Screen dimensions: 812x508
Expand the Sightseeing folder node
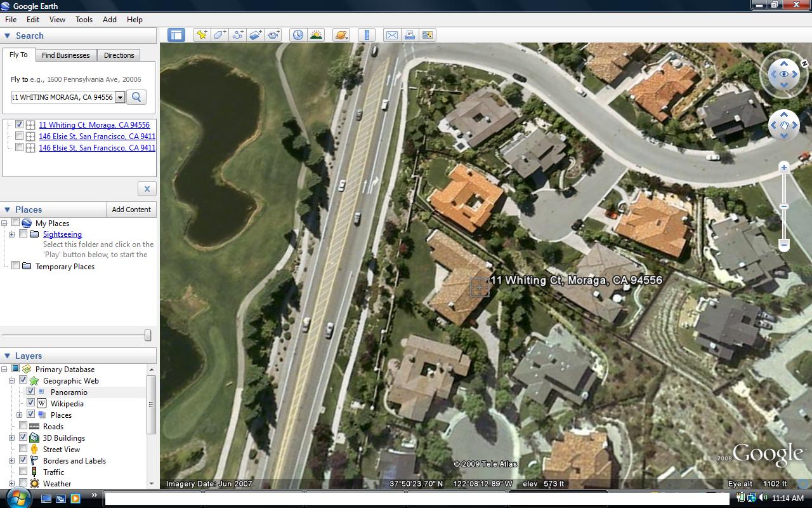tap(11, 234)
